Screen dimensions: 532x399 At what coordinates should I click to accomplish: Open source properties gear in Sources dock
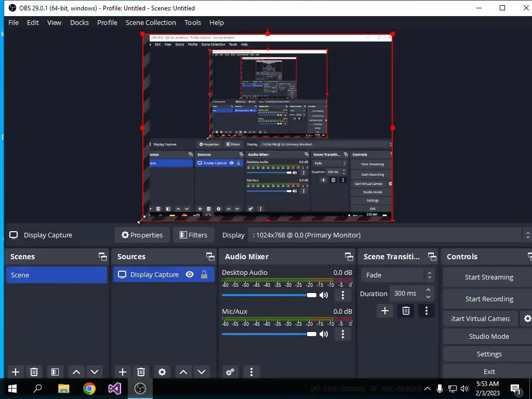coord(162,372)
